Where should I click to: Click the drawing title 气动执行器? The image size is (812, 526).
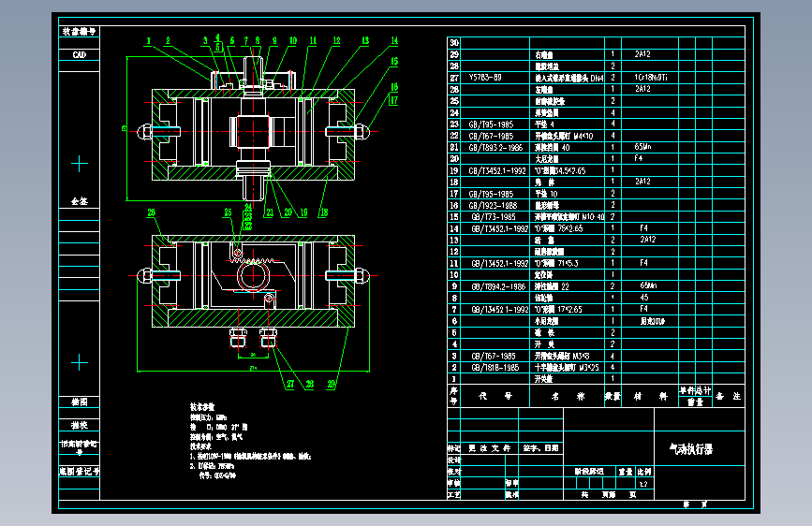click(691, 449)
